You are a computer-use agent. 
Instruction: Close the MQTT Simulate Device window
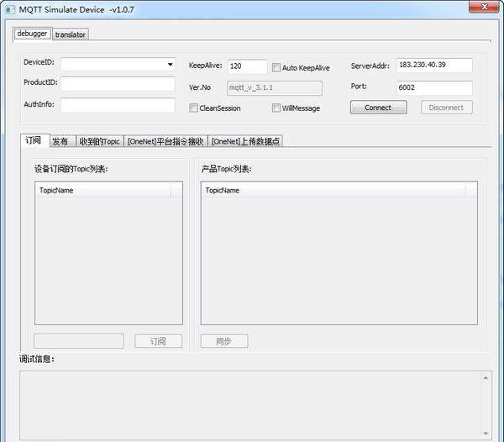[x=485, y=7]
